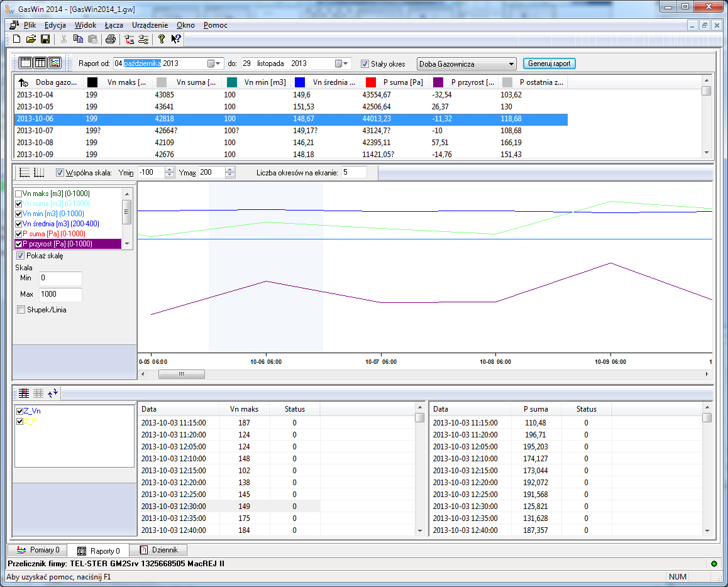This screenshot has height=587, width=728.
Task: Enable the Vn maks [m3] series checkbox
Action: 19,194
